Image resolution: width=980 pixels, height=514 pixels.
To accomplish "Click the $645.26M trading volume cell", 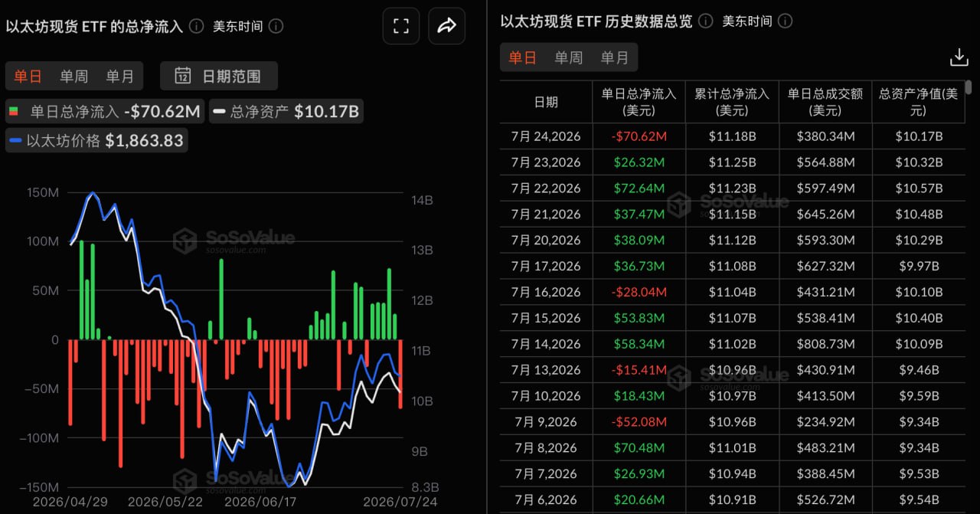I will point(825,214).
